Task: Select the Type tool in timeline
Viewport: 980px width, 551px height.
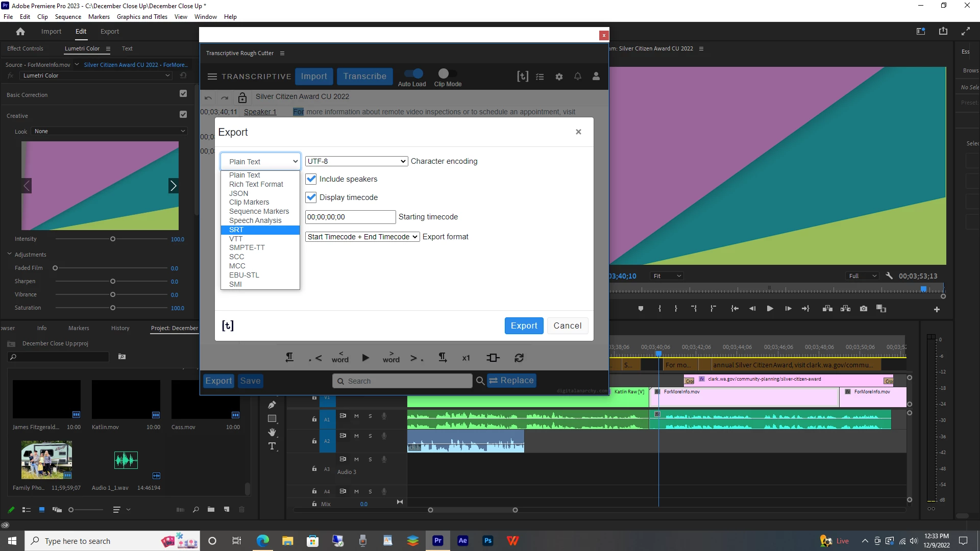Action: (272, 446)
